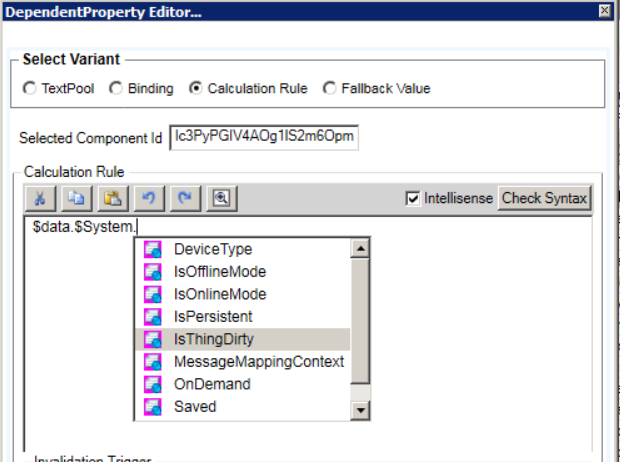The width and height of the screenshot is (620, 462).
Task: Choose Saved from the suggestion list
Action: 243,407
